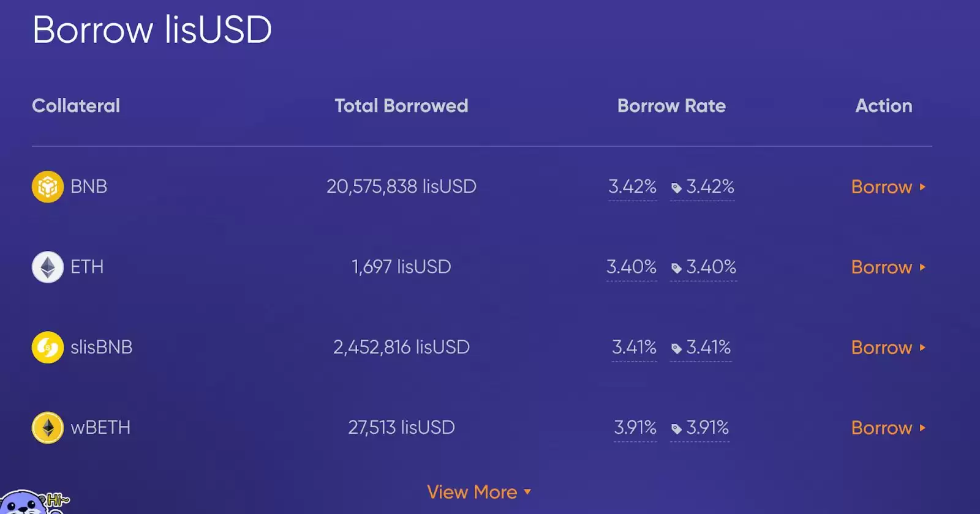
Task: Click the BNB coin icon
Action: (48, 187)
